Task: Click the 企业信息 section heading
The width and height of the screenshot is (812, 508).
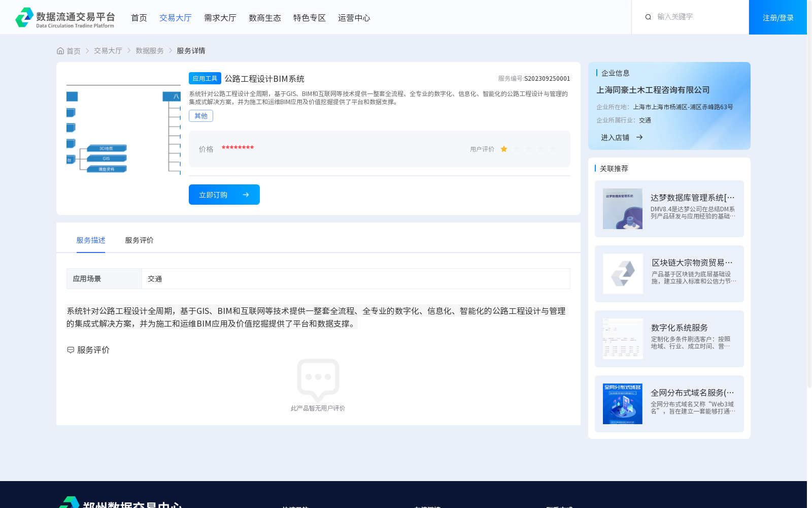Action: pos(616,73)
